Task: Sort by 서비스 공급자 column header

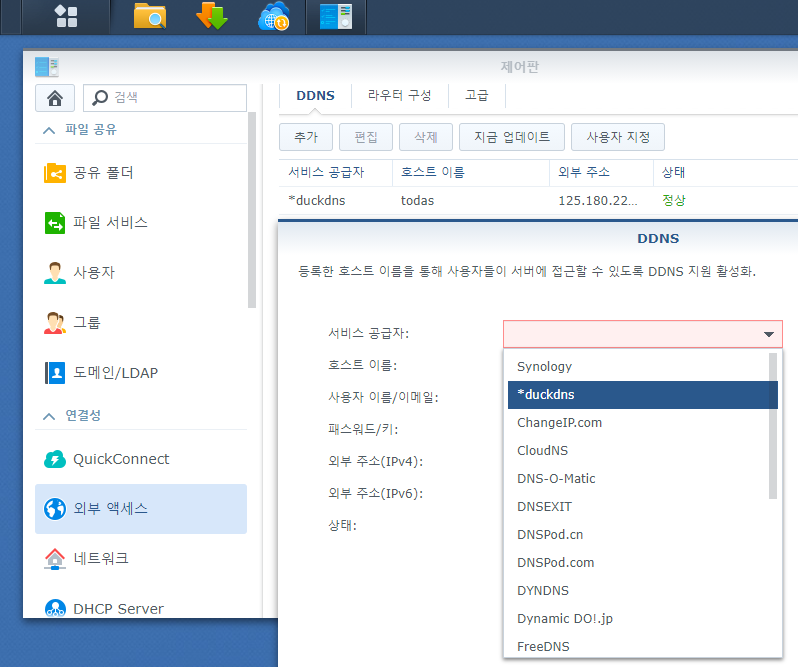Action: tap(336, 172)
